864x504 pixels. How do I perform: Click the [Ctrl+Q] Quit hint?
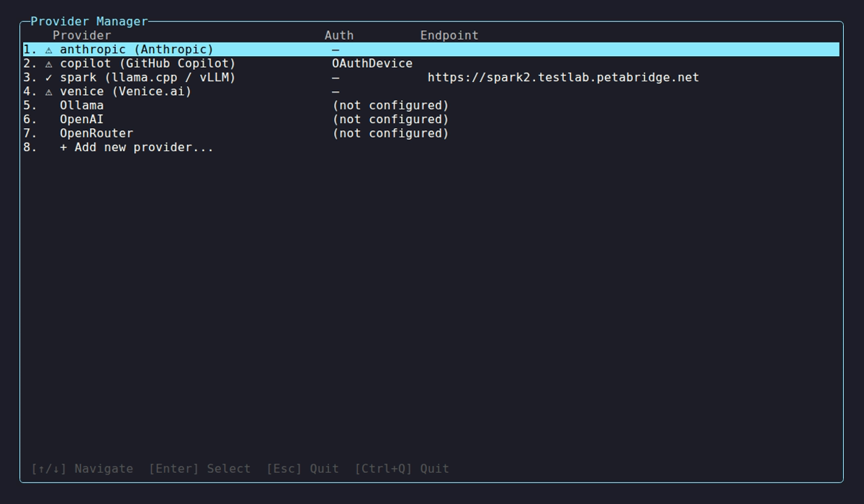coord(402,469)
